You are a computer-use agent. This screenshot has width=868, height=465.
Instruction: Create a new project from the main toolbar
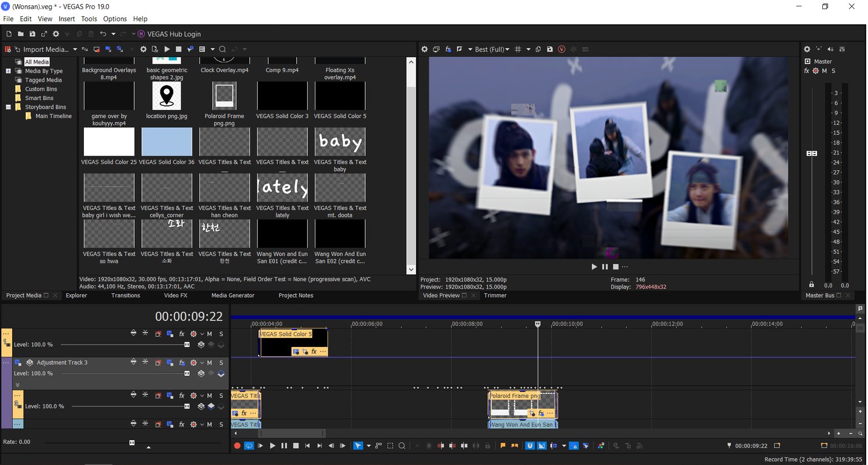(9, 34)
